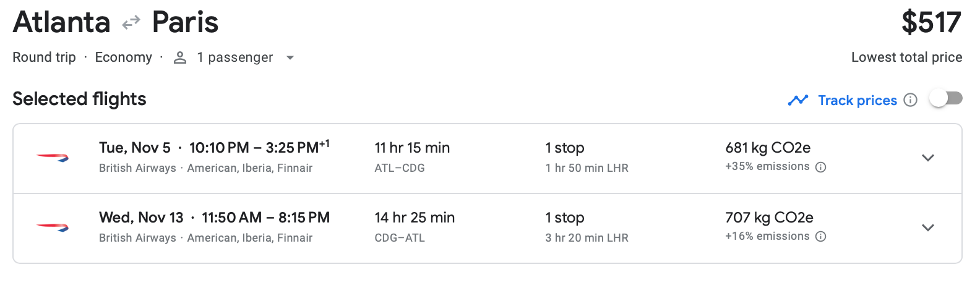Click the British Airways logo on return flight
The image size is (980, 288).
tap(53, 227)
